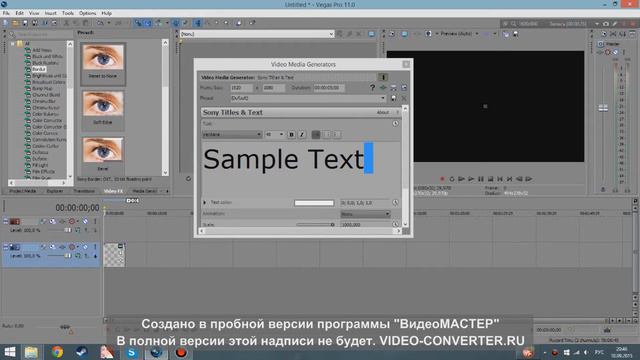Set text alignment to left
The image size is (640, 360).
pos(316,135)
